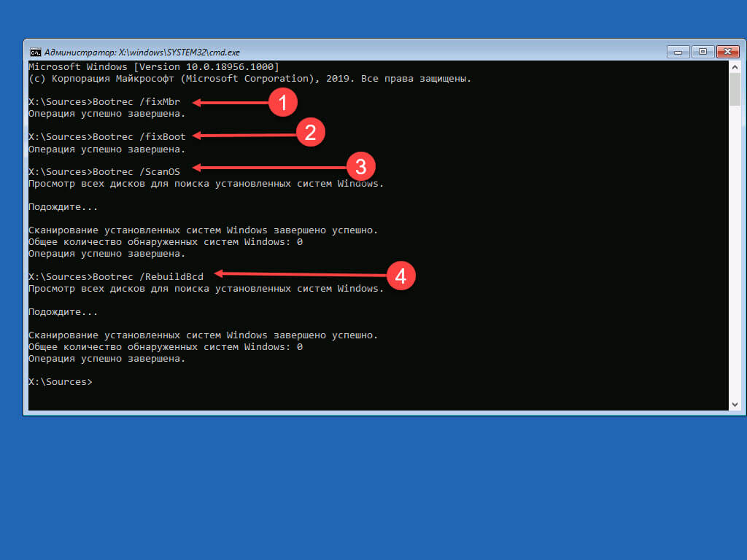This screenshot has height=560, width=747.
Task: Click 'Операция успешно завершена.' under fixMbr
Action: point(107,114)
